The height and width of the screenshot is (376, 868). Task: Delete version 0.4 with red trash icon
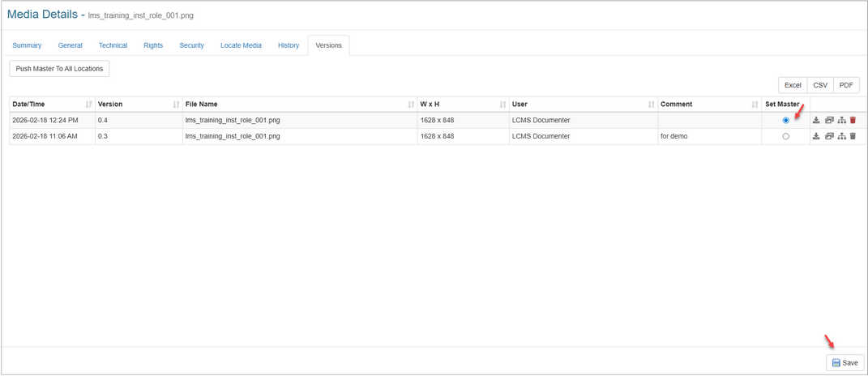[x=853, y=120]
